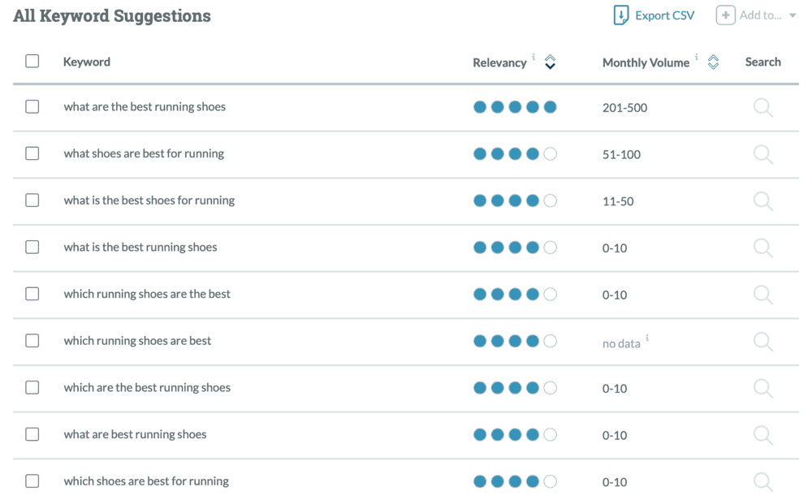Click the relevancy dot rating for 'what are best running shoes'
Screen dimensions: 812x504
[515, 434]
